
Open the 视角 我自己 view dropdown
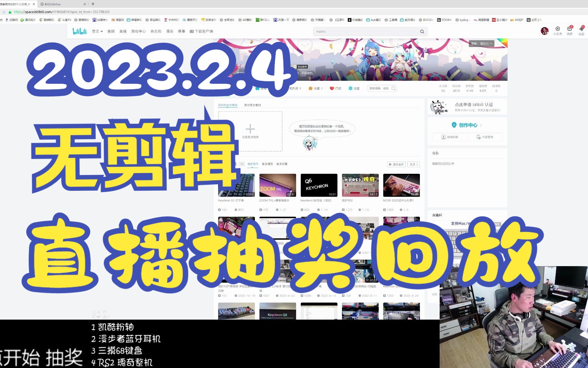pyautogui.click(x=481, y=44)
